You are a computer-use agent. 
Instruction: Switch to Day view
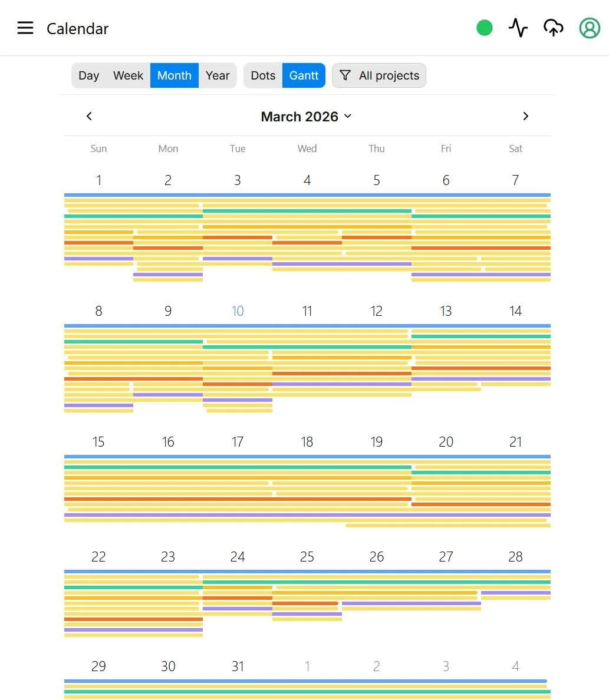click(x=88, y=75)
